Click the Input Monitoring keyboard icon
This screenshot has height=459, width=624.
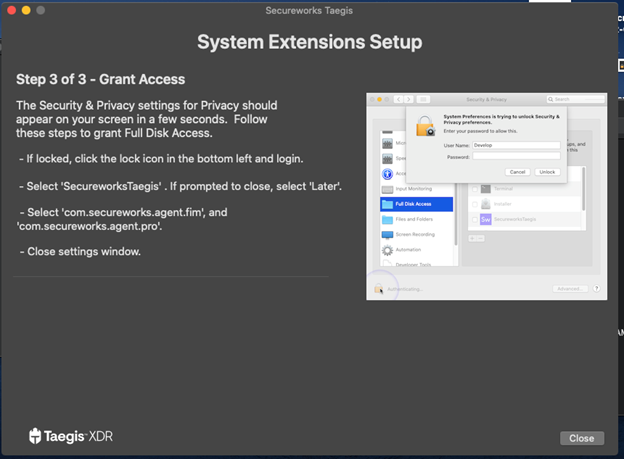[x=386, y=187]
